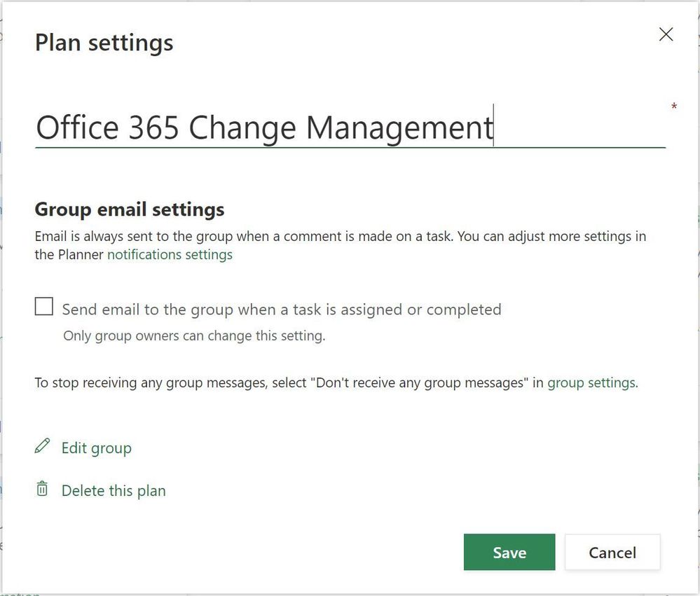Enable send email when task is assigned checkbox
Screen dimensions: 700x596
pyautogui.click(x=43, y=307)
